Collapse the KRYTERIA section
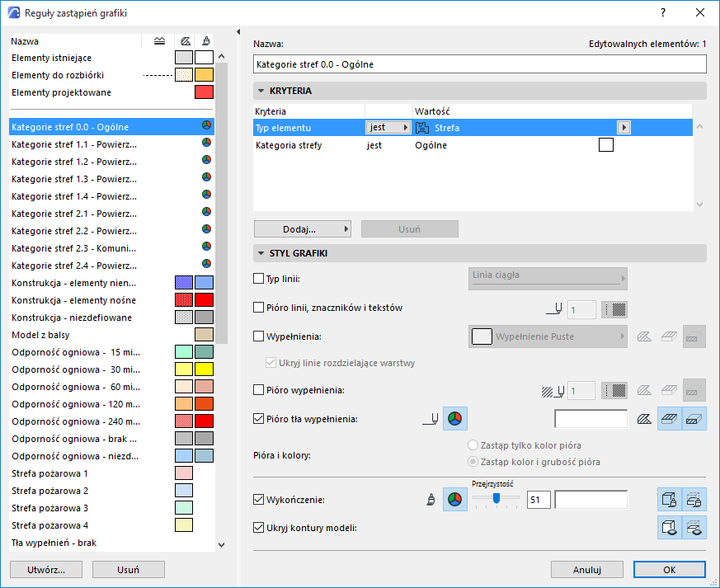This screenshot has width=720, height=588. pyautogui.click(x=261, y=91)
